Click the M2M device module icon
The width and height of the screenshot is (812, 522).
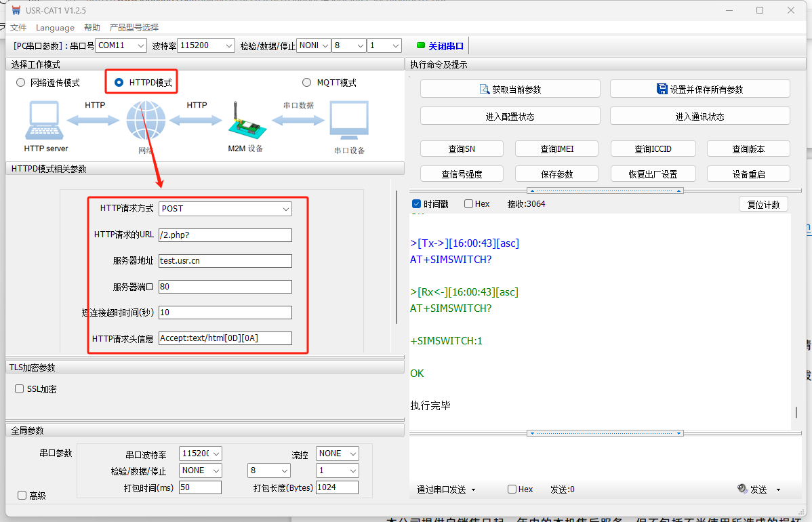244,121
